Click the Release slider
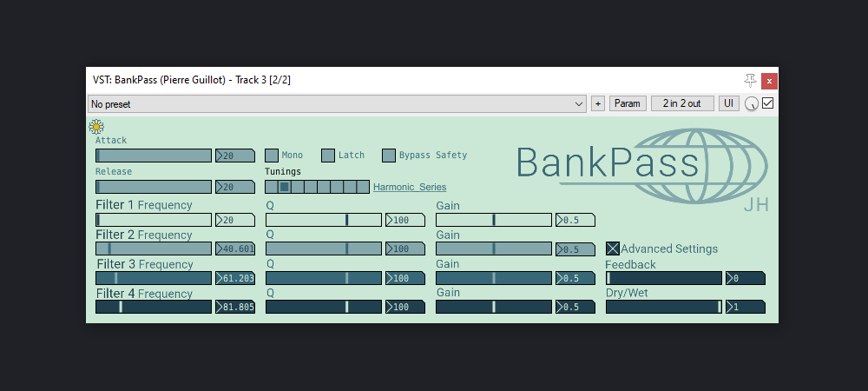This screenshot has width=868, height=391. (x=154, y=187)
